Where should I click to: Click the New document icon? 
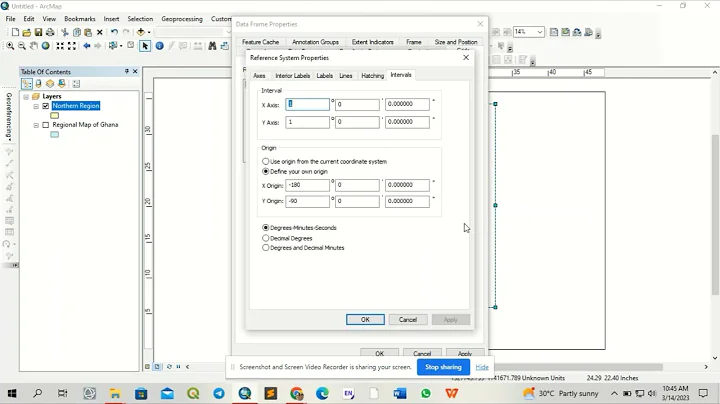coord(15,32)
